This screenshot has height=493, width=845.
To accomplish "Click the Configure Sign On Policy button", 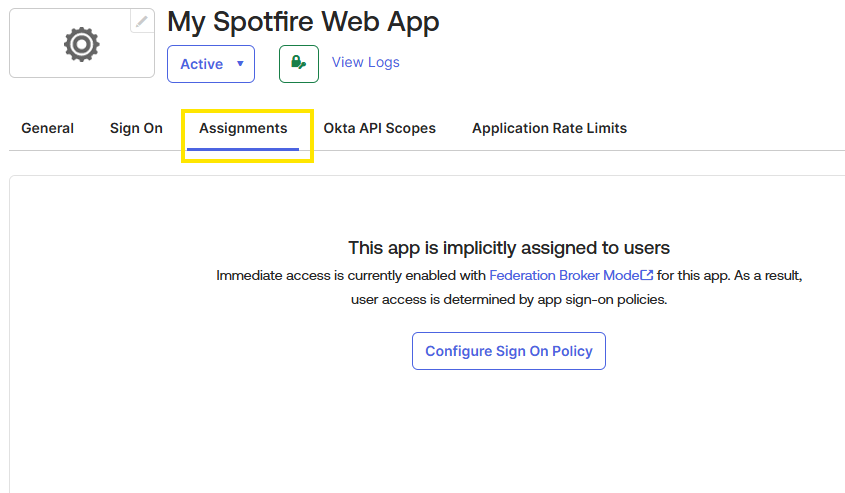I will click(509, 351).
